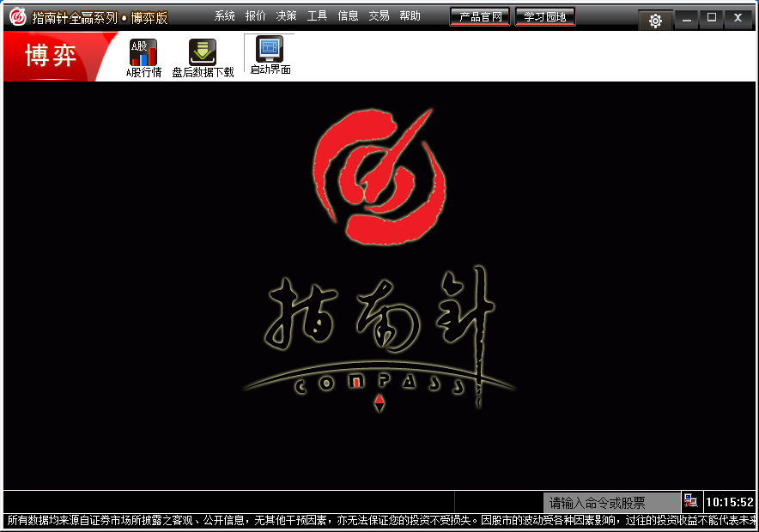Focus the 请输入命令或股票 input box
The width and height of the screenshot is (759, 532).
click(610, 503)
